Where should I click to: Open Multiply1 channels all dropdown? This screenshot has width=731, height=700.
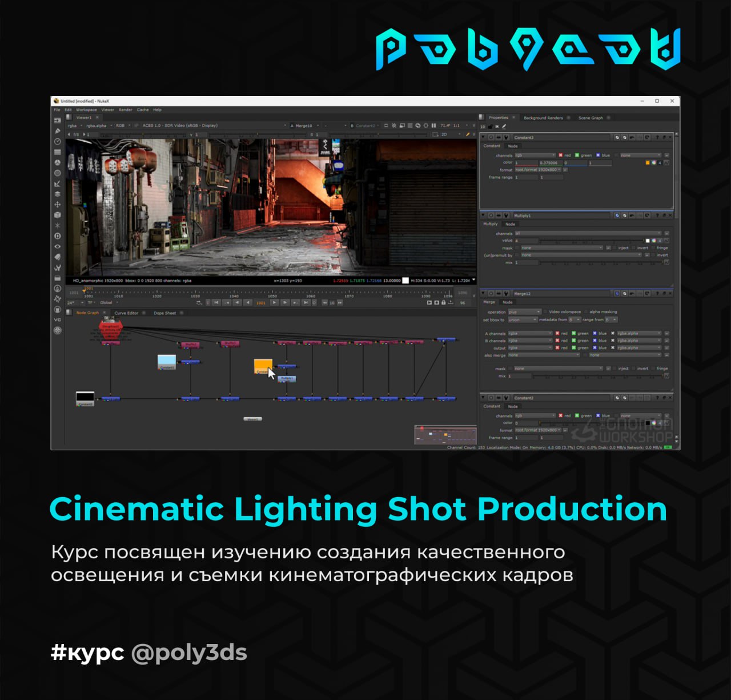pyautogui.click(x=588, y=233)
